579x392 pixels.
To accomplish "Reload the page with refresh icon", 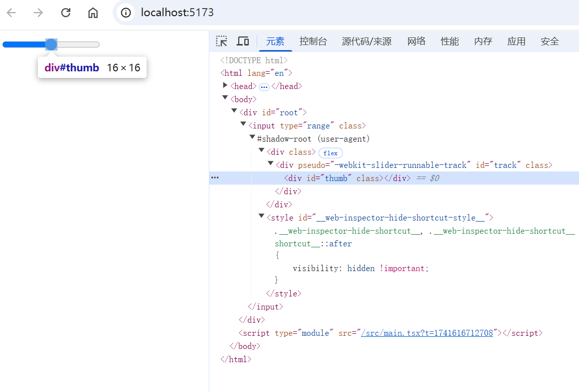I will (x=66, y=13).
